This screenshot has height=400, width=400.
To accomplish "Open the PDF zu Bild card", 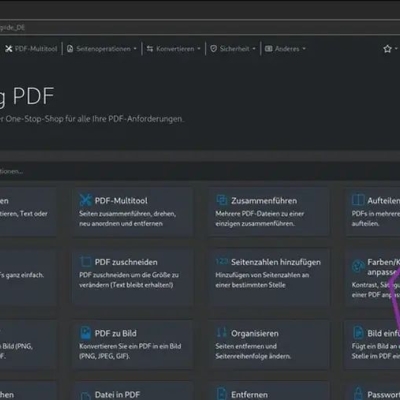I will click(x=132, y=344).
